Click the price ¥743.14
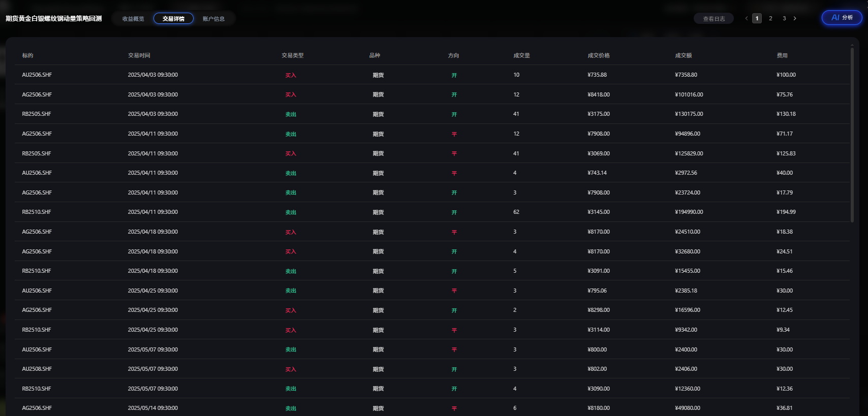Image resolution: width=868 pixels, height=416 pixels. point(597,173)
